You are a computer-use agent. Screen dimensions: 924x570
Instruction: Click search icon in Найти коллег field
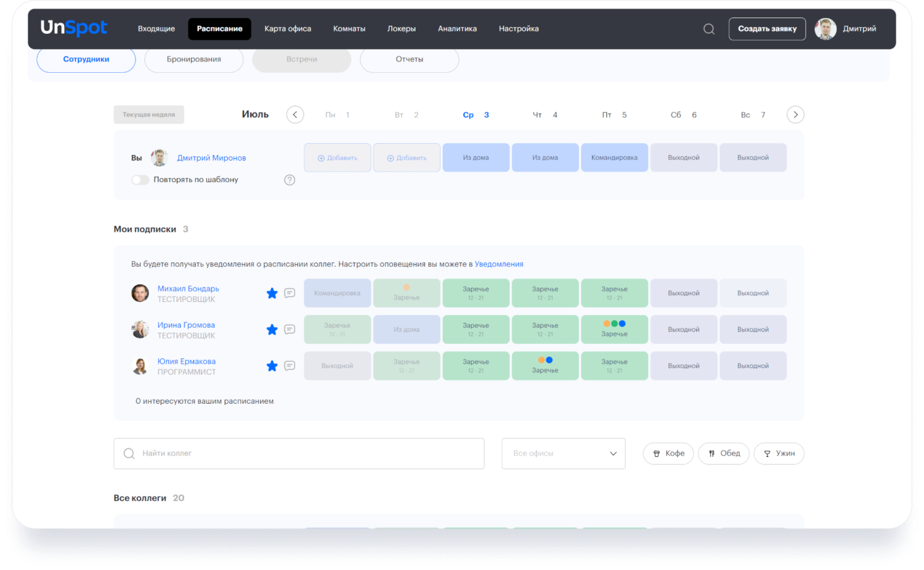point(129,454)
